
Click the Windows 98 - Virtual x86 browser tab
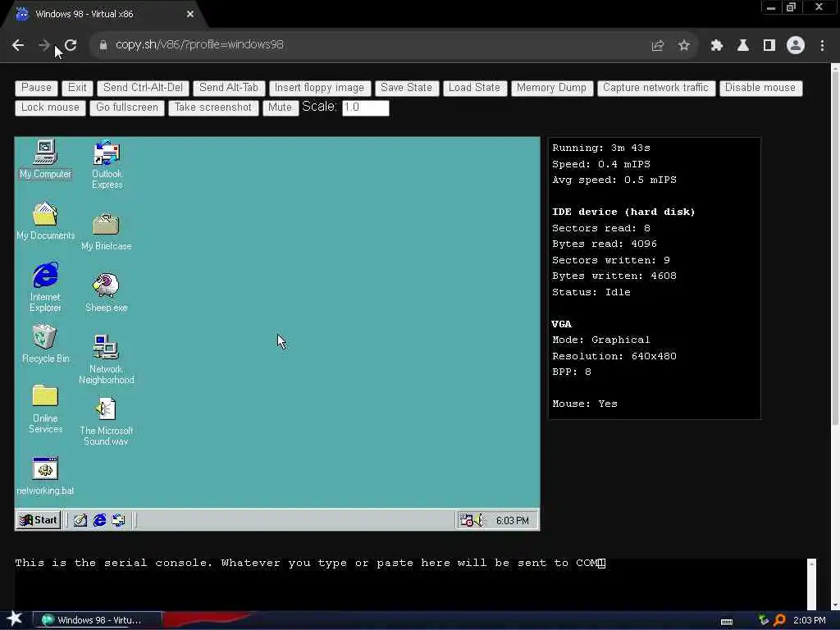104,15
